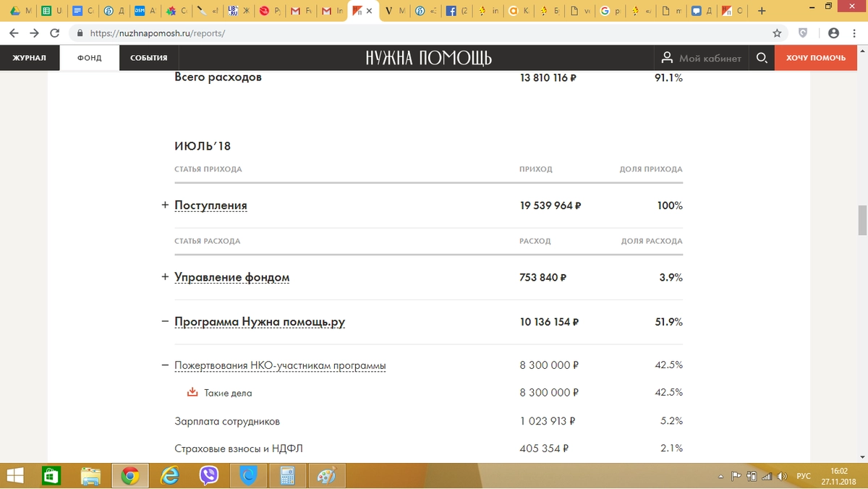Open a new browser tab
Viewport: 868px width, 489px height.
tap(762, 11)
